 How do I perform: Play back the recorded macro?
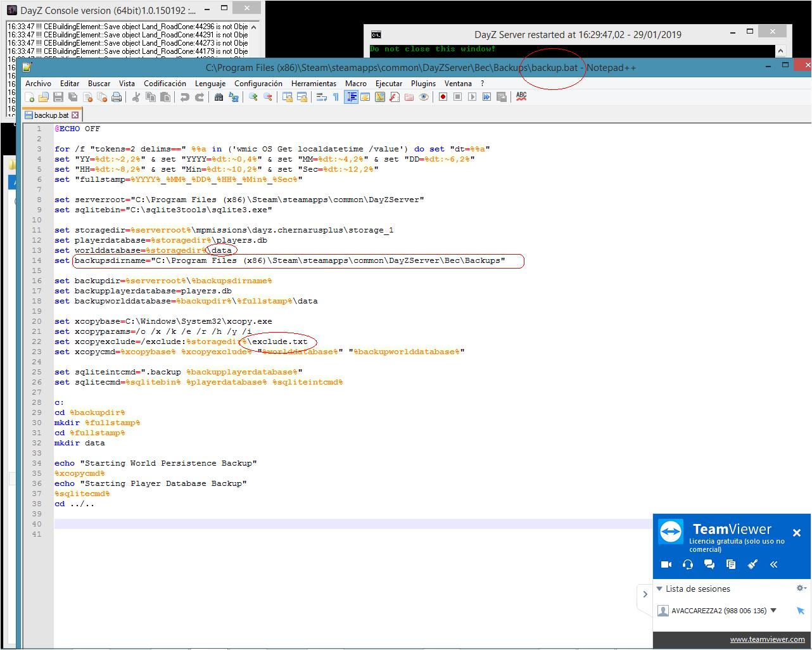[473, 97]
